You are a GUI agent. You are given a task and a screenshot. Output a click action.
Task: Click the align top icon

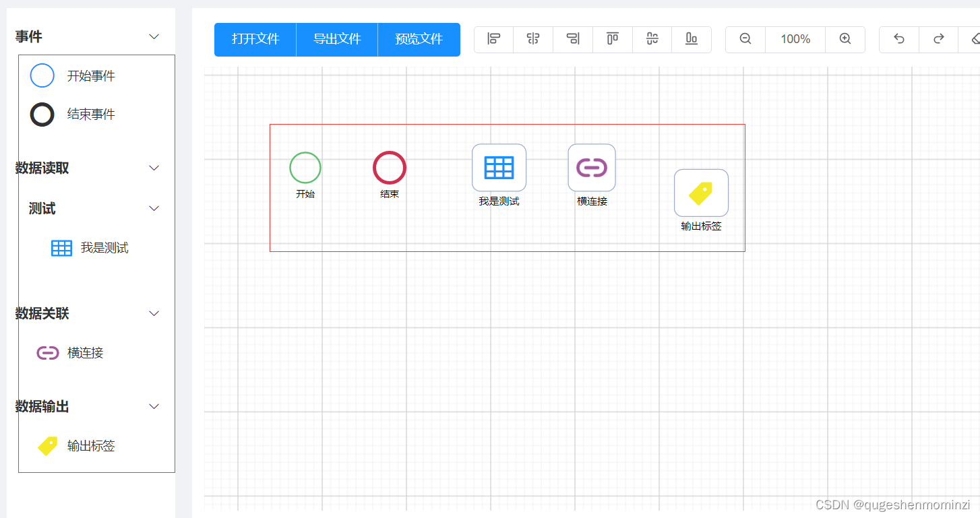612,39
